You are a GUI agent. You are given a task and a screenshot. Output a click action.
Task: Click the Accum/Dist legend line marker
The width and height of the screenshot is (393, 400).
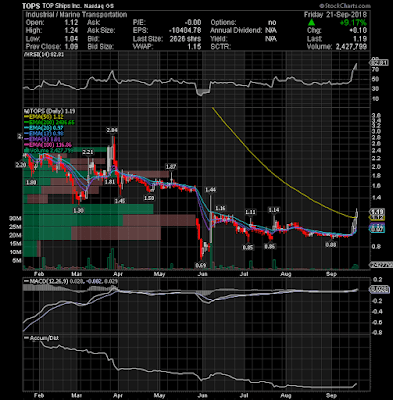[26, 338]
